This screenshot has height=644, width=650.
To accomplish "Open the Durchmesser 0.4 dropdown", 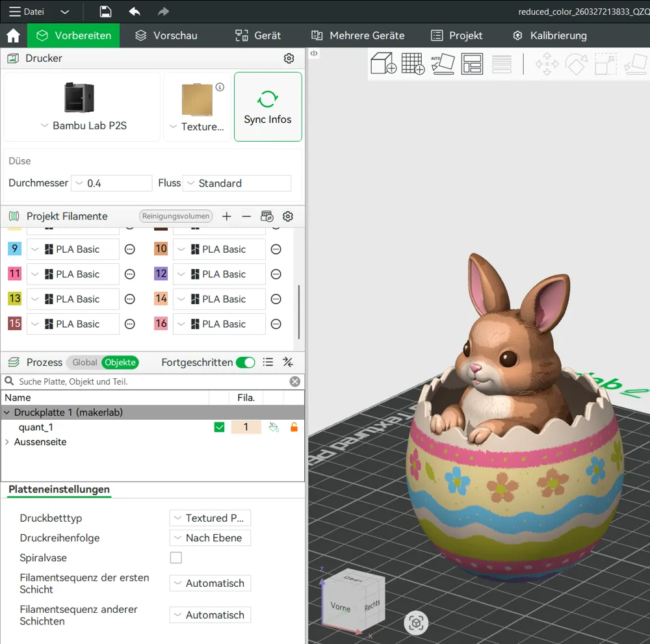I will pyautogui.click(x=112, y=183).
